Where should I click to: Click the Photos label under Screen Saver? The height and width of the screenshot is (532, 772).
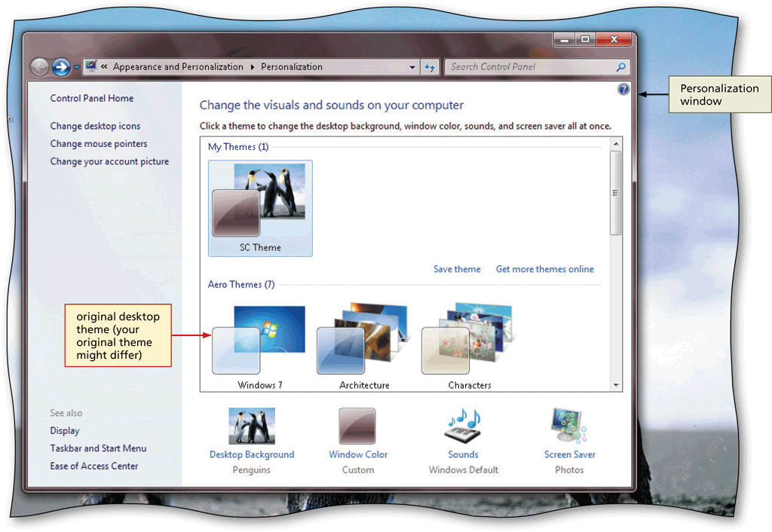point(569,470)
